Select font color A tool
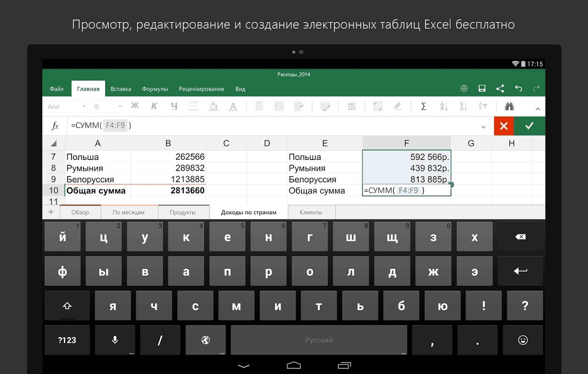 (x=233, y=106)
